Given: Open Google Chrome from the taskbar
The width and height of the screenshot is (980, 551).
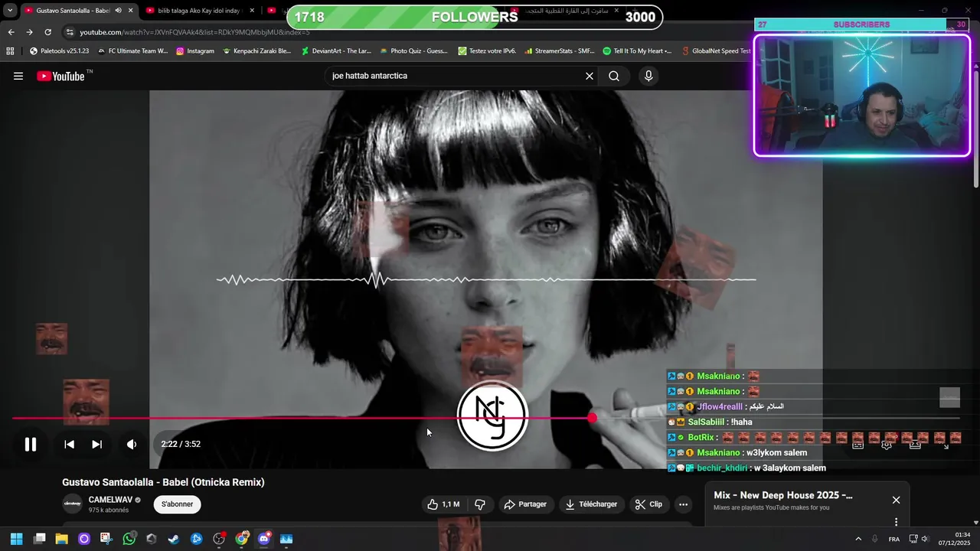Looking at the screenshot, I should click(242, 539).
